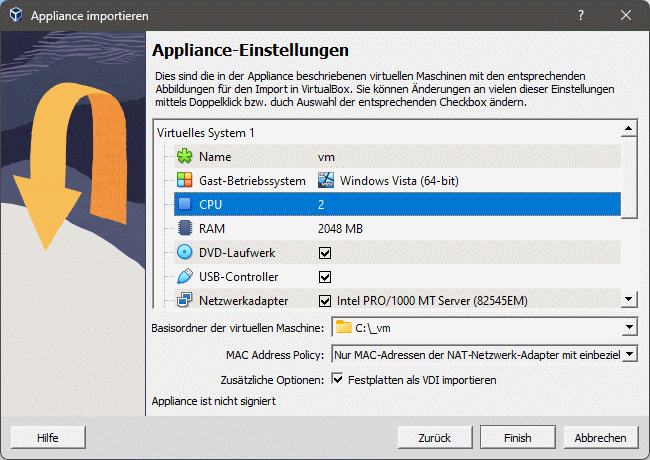
Task: Click the 'Appliance ist nicht signiert' status text
Action: pyautogui.click(x=213, y=401)
